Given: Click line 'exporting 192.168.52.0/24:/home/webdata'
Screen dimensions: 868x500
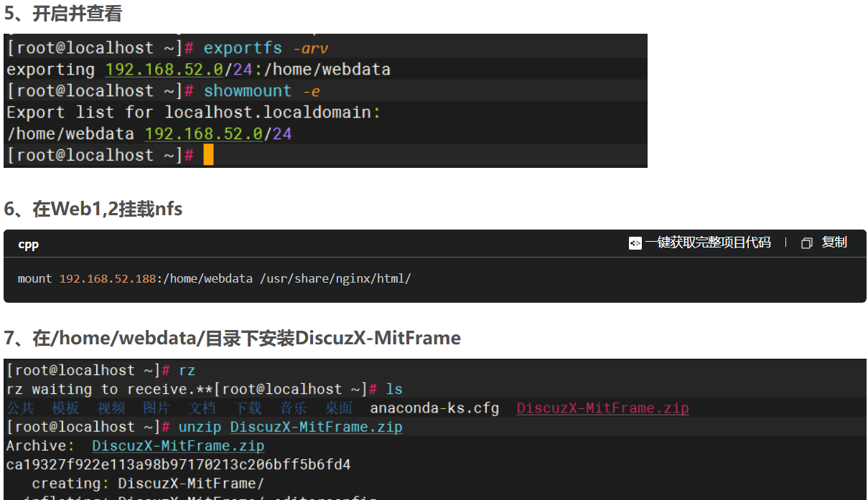Looking at the screenshot, I should tap(198, 70).
